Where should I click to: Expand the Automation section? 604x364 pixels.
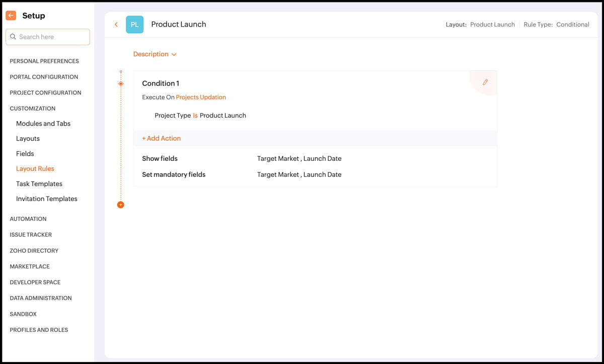click(x=28, y=219)
